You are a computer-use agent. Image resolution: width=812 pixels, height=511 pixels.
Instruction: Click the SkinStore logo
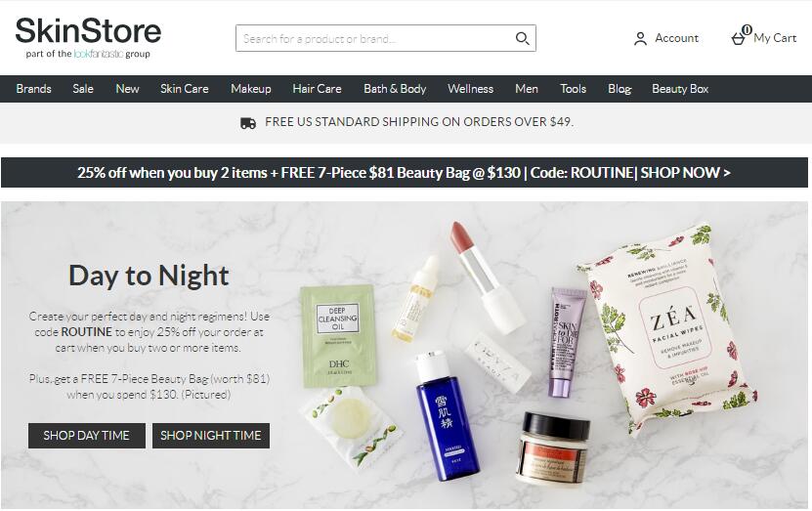tap(88, 37)
